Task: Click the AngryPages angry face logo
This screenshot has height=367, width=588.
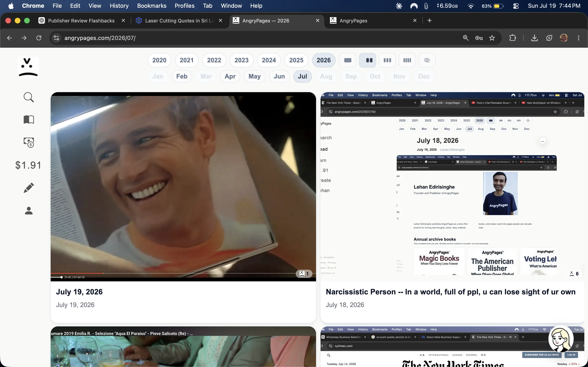Action: tap(28, 67)
